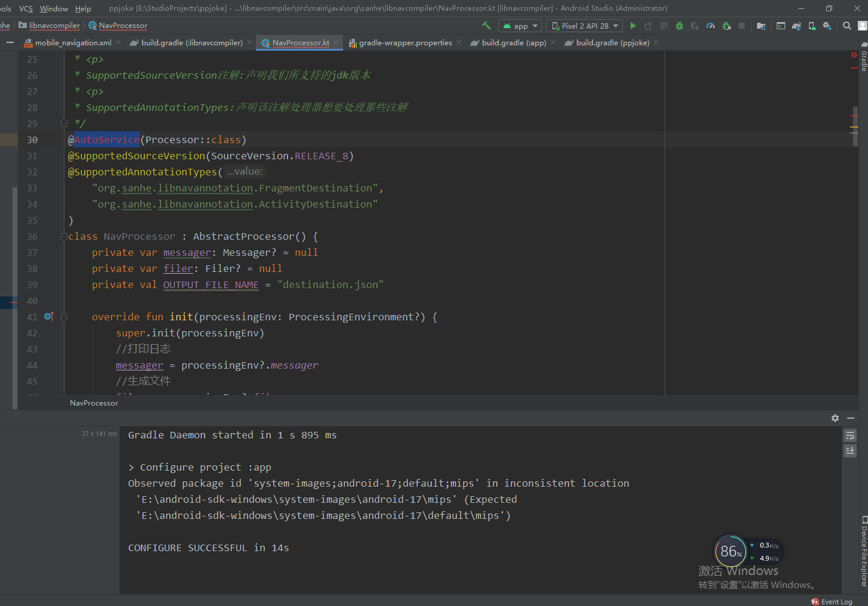Open the Profiler gauge icon
868x606 pixels.
pos(711,26)
